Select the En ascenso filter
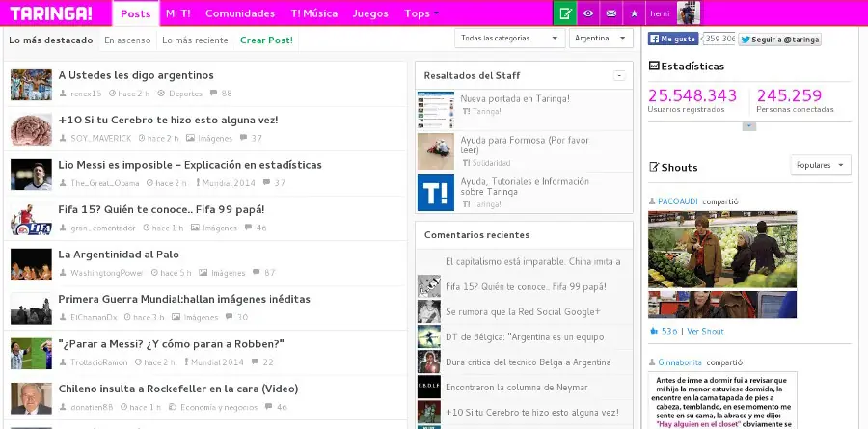 pyautogui.click(x=127, y=40)
